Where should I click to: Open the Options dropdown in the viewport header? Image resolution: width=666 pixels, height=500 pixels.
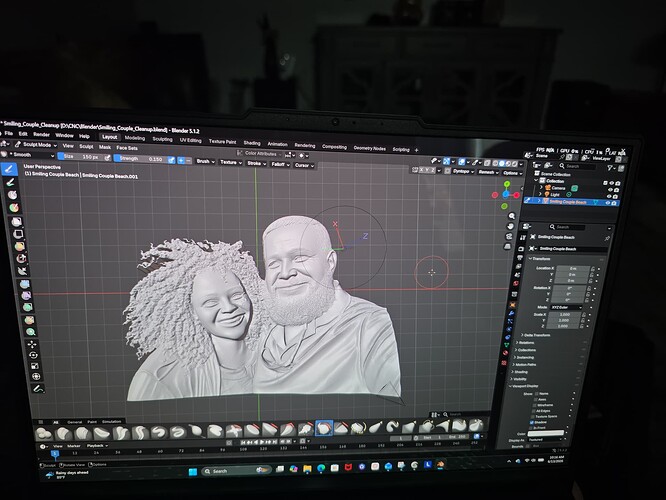511,173
